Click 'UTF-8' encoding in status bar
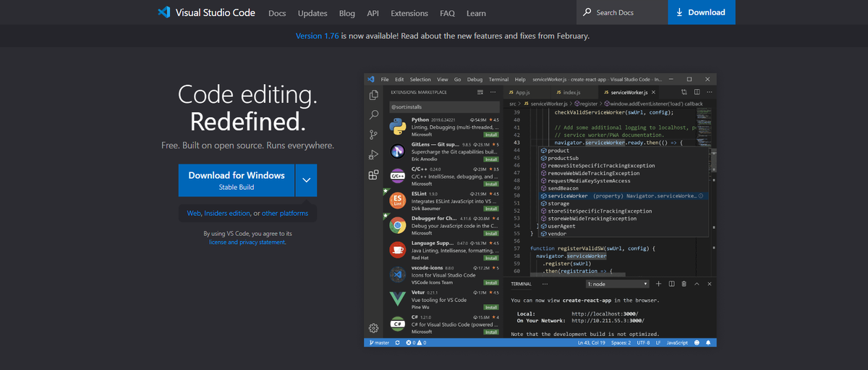The image size is (868, 370). pyautogui.click(x=643, y=342)
